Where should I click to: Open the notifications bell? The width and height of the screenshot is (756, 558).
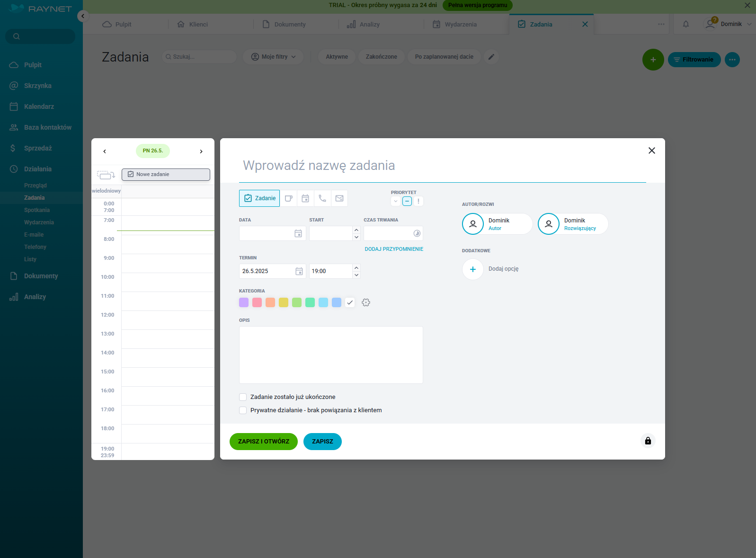coord(686,24)
